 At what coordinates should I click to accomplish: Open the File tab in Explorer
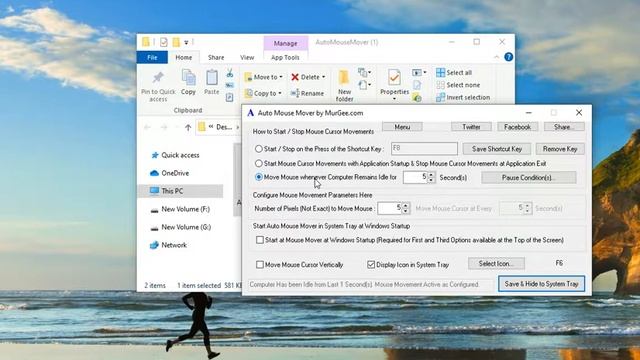point(152,58)
